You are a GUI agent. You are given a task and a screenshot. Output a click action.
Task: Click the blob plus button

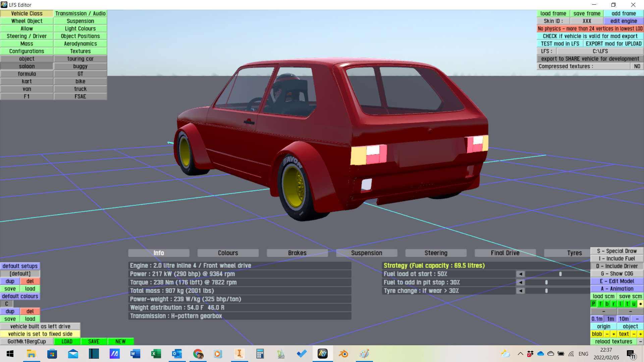613,334
